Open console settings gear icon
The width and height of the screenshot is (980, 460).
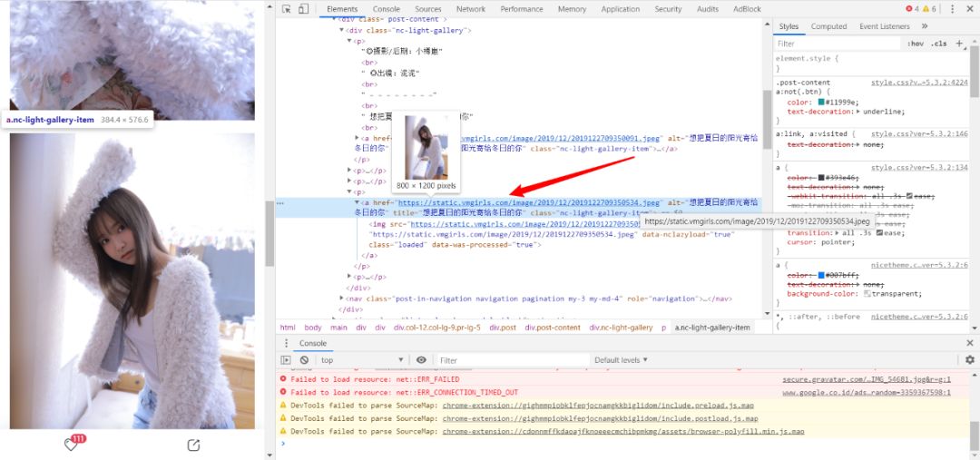(969, 360)
